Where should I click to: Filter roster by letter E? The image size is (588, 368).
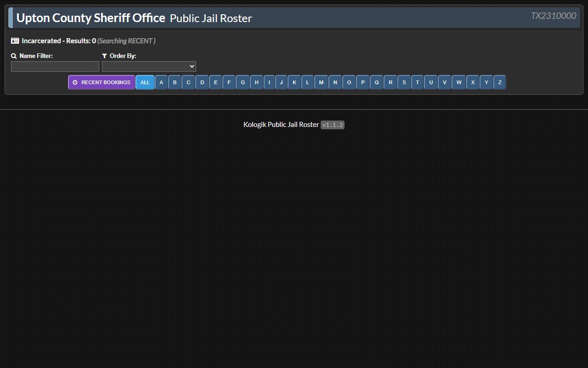click(x=216, y=82)
